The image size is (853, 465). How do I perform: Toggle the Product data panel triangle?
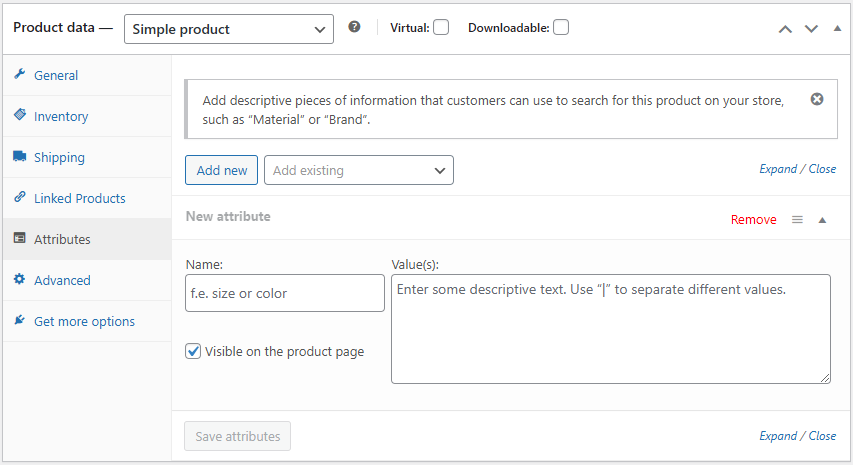(x=837, y=28)
